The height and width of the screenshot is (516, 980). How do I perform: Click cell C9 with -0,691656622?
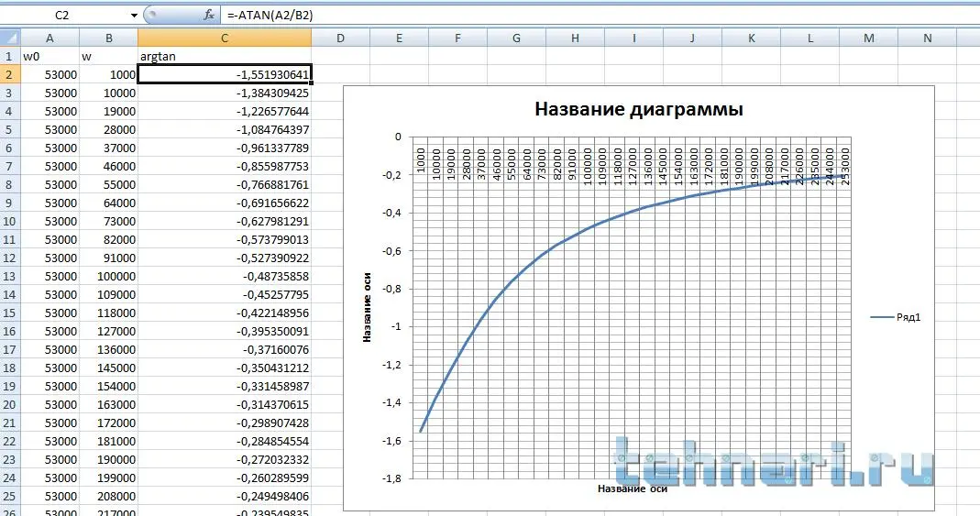(225, 203)
